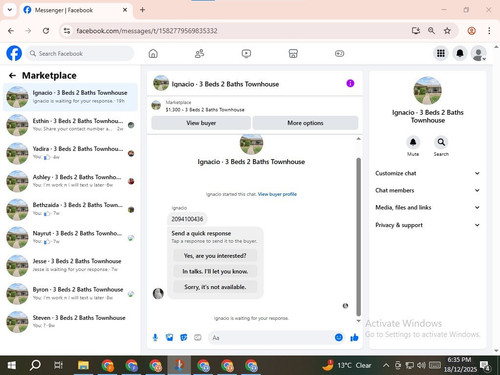Open the Notifications bell
The image size is (500, 375).
[x=460, y=53]
